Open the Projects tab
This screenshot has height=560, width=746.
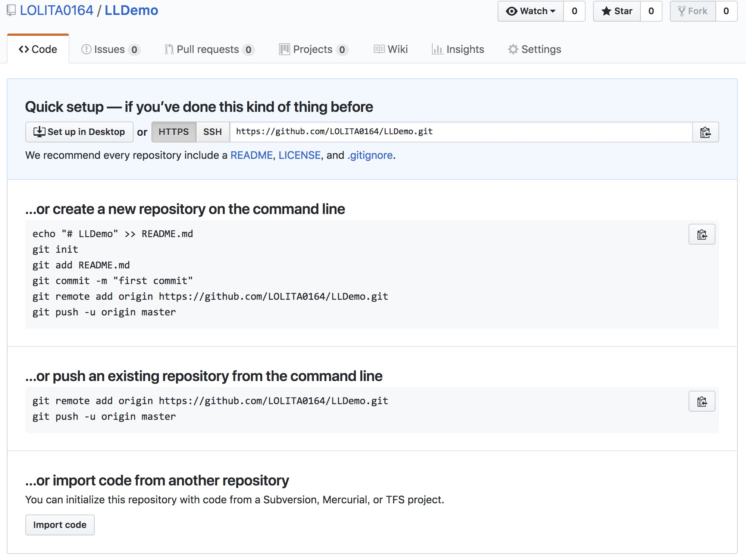tap(314, 49)
